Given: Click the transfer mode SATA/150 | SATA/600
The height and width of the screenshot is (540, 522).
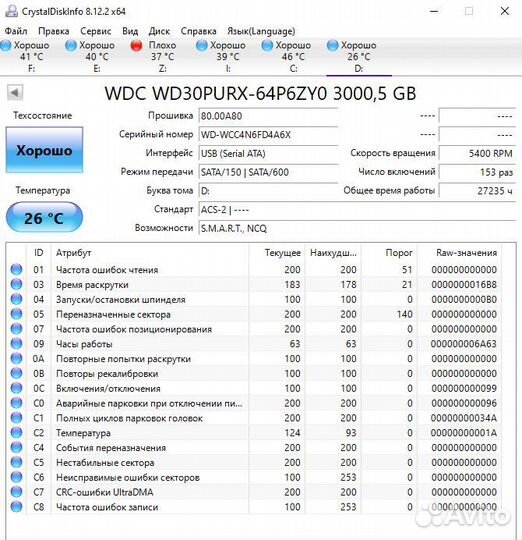Looking at the screenshot, I should pos(269,172).
